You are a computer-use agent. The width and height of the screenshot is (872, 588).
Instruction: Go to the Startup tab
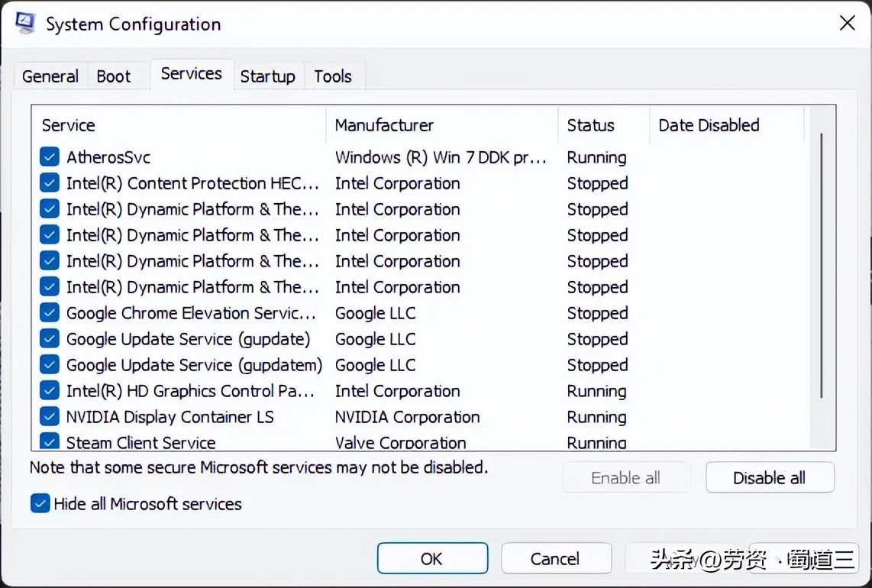click(x=267, y=76)
